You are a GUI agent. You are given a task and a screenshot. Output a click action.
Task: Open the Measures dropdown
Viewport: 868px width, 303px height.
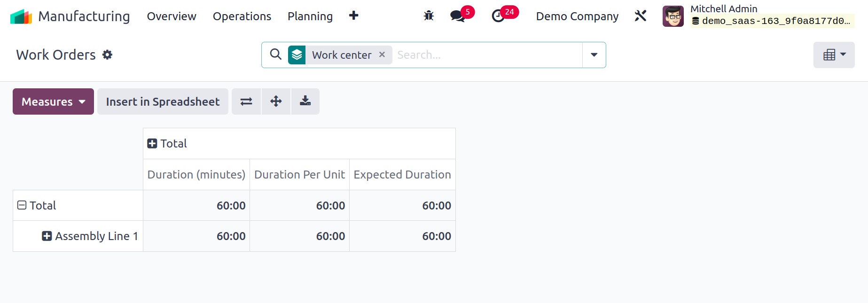click(x=53, y=101)
